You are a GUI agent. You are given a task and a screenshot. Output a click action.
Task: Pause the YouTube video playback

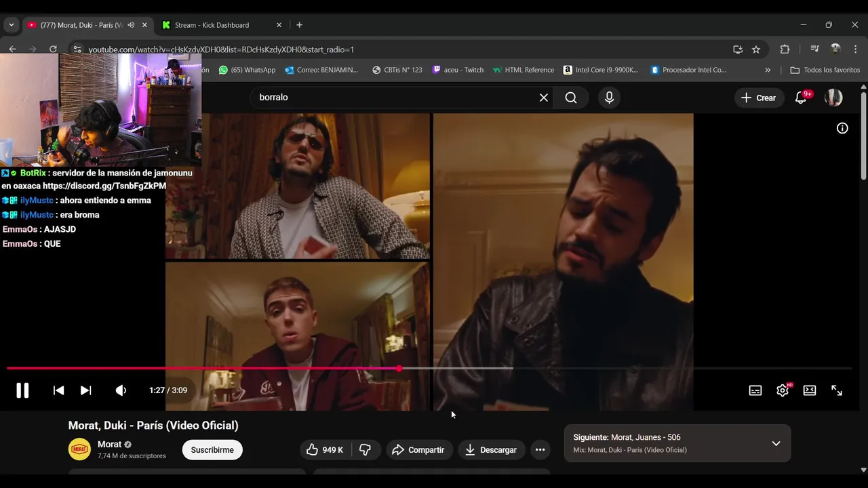[22, 390]
